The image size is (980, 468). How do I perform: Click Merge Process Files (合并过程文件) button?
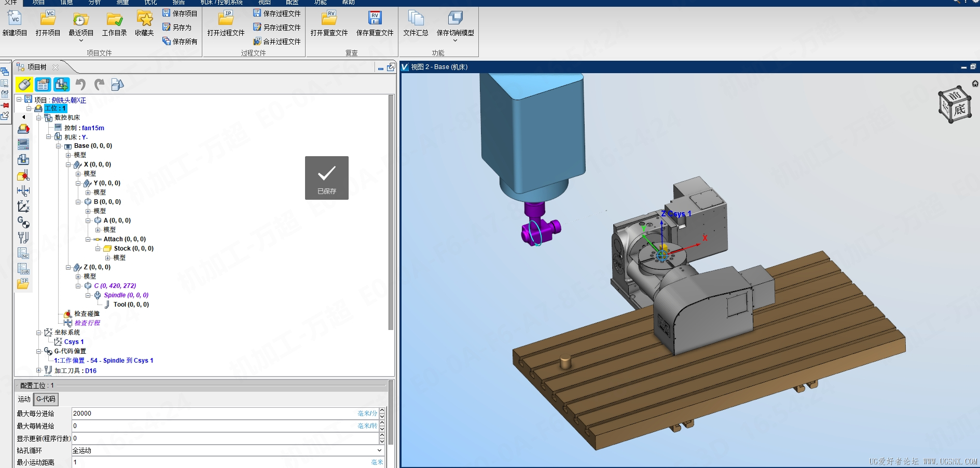click(x=277, y=42)
